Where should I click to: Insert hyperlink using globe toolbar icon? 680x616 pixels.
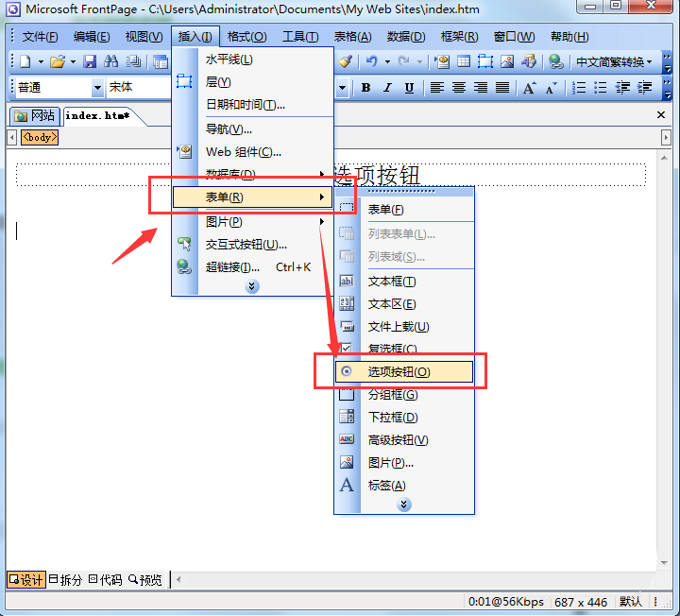(555, 61)
